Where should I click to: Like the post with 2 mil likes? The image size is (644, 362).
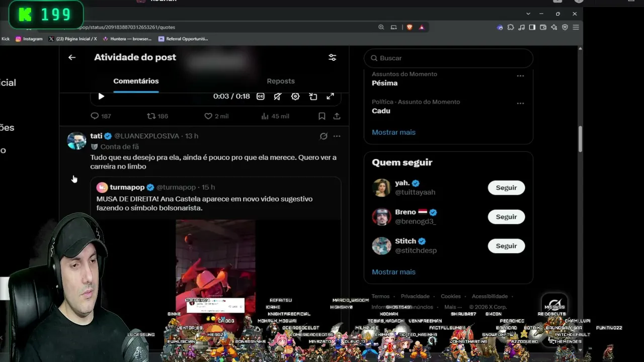(x=216, y=116)
